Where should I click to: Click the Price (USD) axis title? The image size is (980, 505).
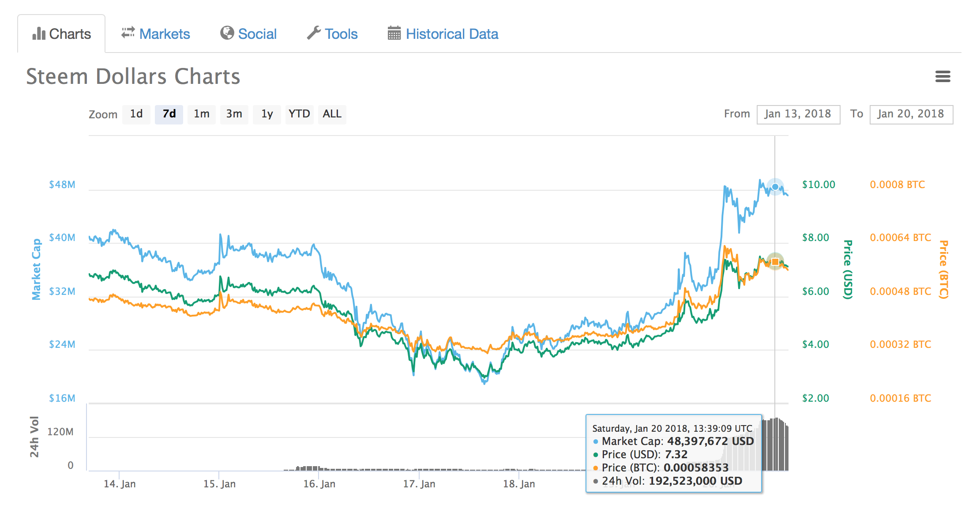pos(847,269)
